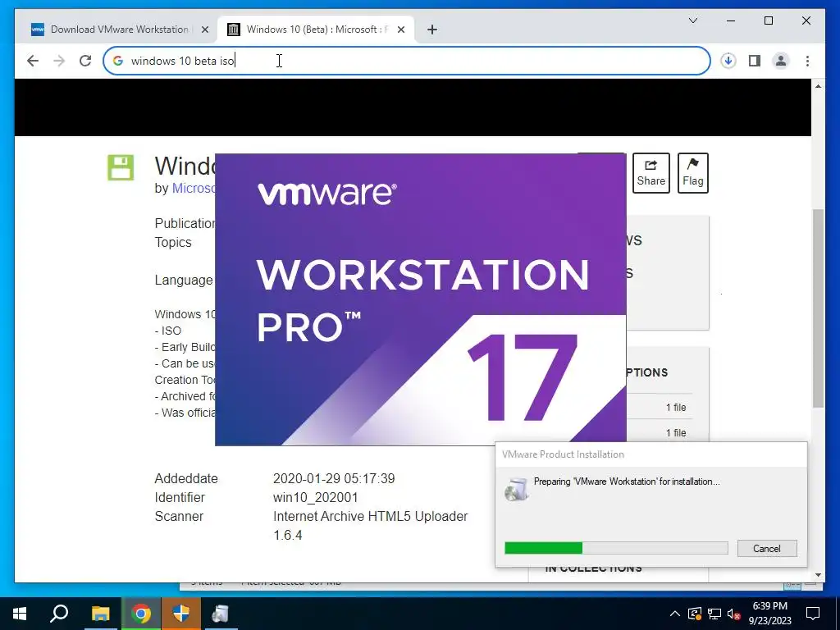Screen dimensions: 840x630
Task: Click the network tray icon
Action: [x=714, y=614]
